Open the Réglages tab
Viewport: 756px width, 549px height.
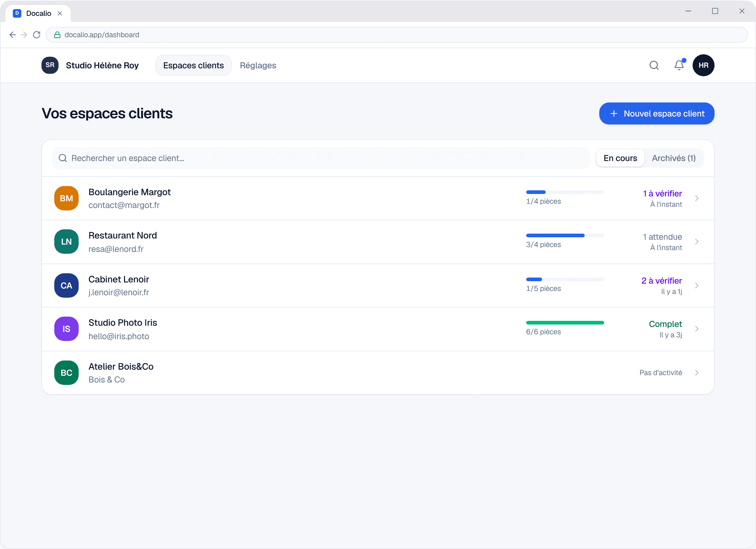[258, 65]
